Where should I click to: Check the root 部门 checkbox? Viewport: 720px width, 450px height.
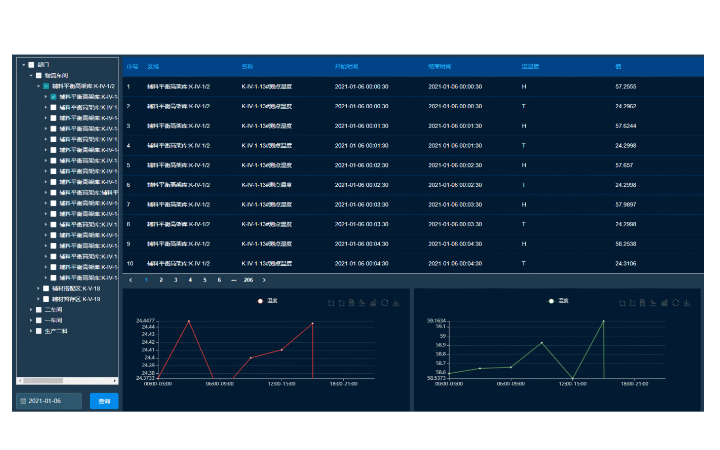[31, 65]
